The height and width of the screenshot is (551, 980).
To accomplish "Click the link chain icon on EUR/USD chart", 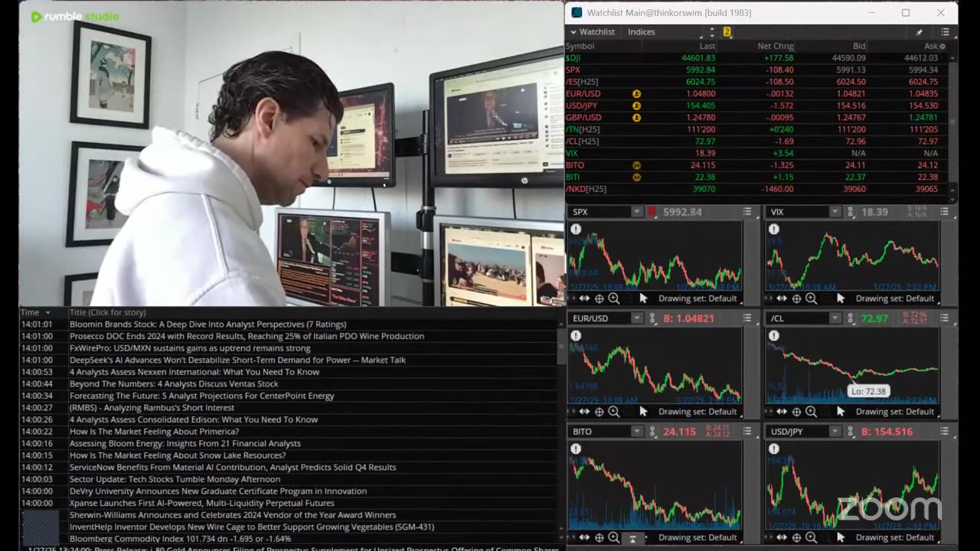I will point(652,318).
